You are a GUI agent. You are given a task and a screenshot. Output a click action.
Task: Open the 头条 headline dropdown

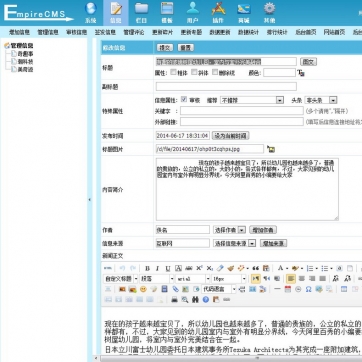pyautogui.click(x=321, y=100)
